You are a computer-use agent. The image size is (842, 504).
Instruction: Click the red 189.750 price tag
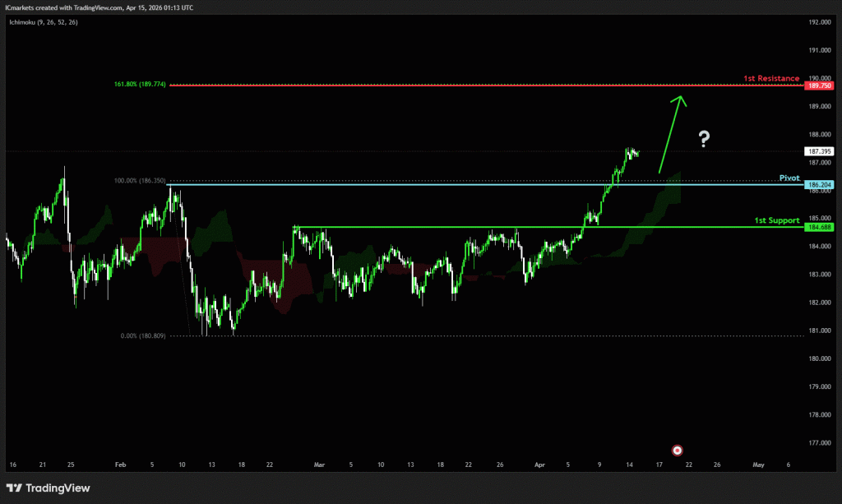821,86
